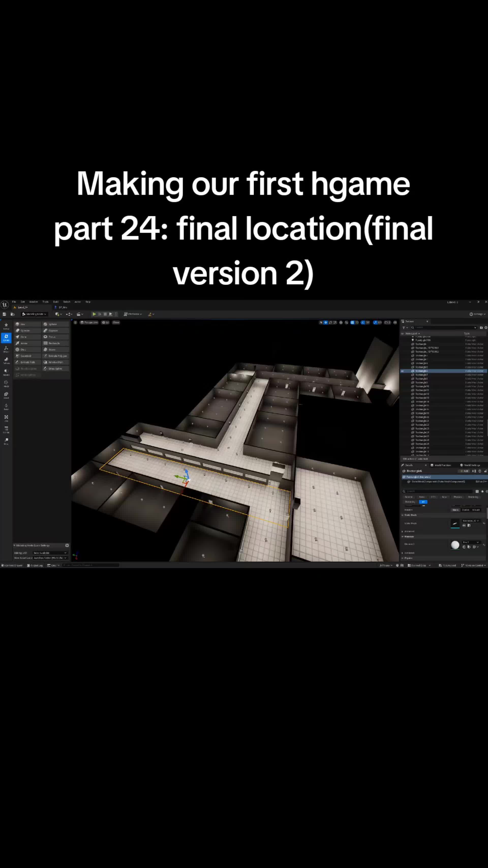The height and width of the screenshot is (868, 488).
Task: Open the Deform modeling category
Action: [x=6, y=360]
